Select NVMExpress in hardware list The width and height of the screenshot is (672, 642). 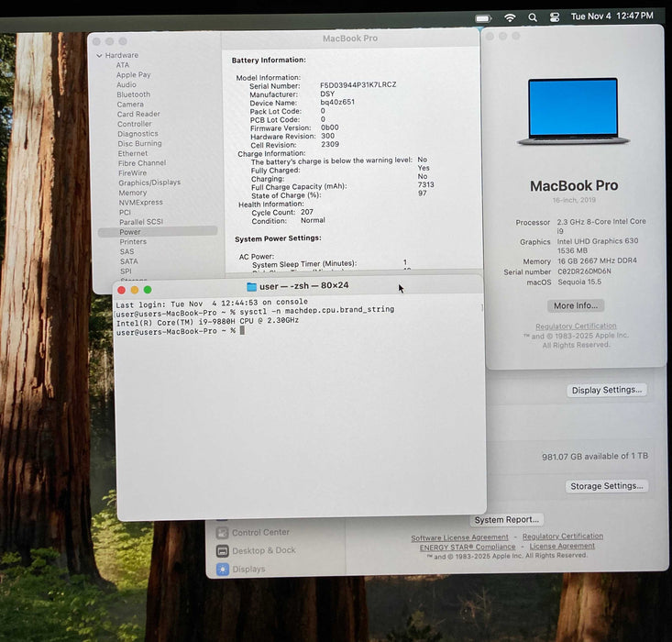pyautogui.click(x=140, y=203)
